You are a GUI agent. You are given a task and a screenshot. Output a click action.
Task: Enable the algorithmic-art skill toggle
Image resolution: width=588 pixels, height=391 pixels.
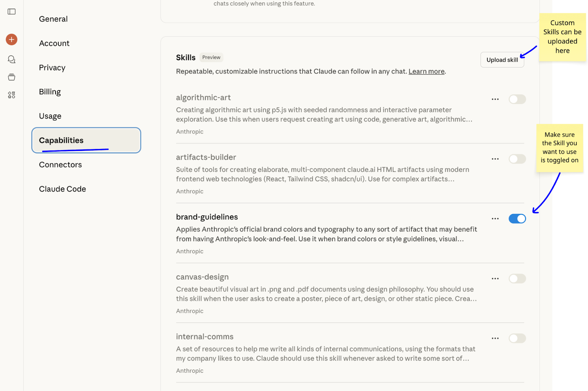point(517,99)
